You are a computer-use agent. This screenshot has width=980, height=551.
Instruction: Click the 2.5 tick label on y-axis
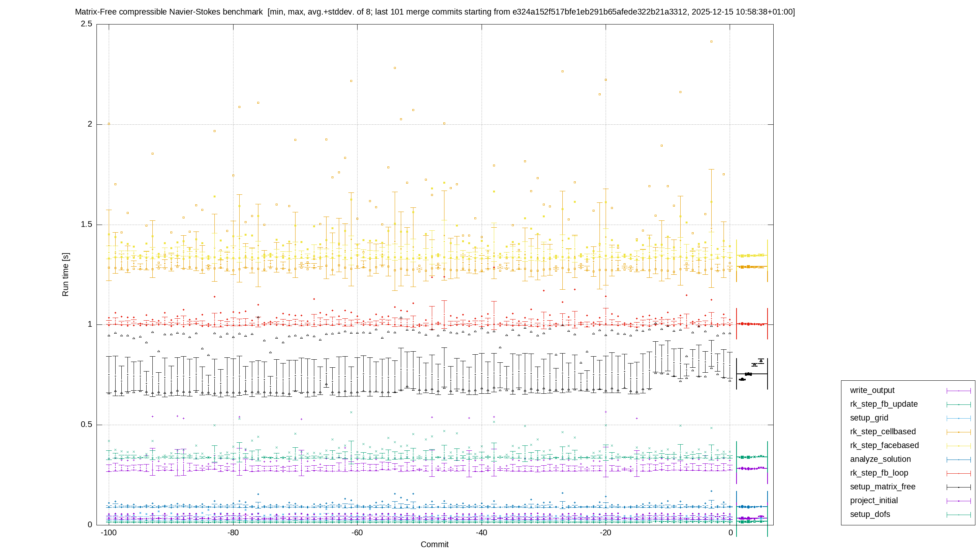point(87,24)
